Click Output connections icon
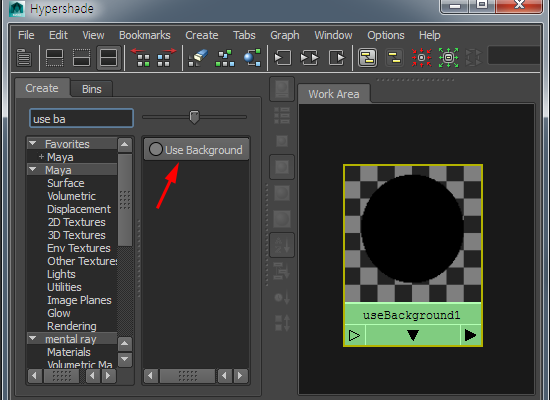This screenshot has width=550, height=400. click(x=337, y=58)
